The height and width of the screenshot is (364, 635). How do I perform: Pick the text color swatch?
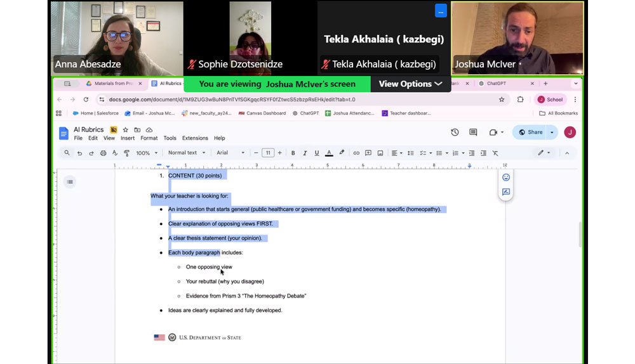click(329, 153)
